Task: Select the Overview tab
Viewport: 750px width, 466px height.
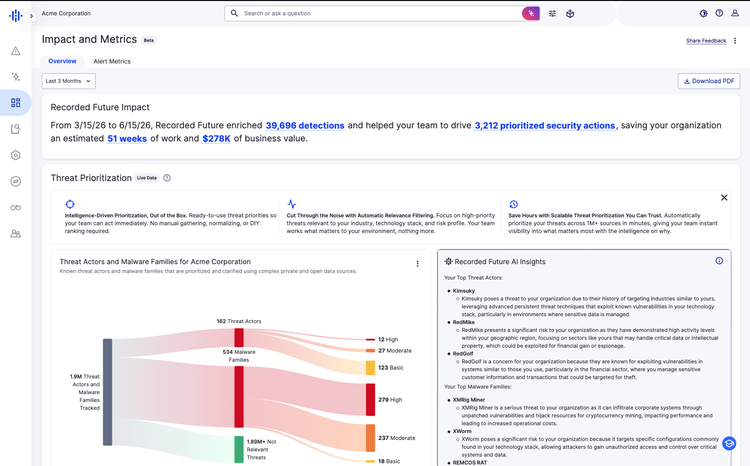Action: point(62,61)
